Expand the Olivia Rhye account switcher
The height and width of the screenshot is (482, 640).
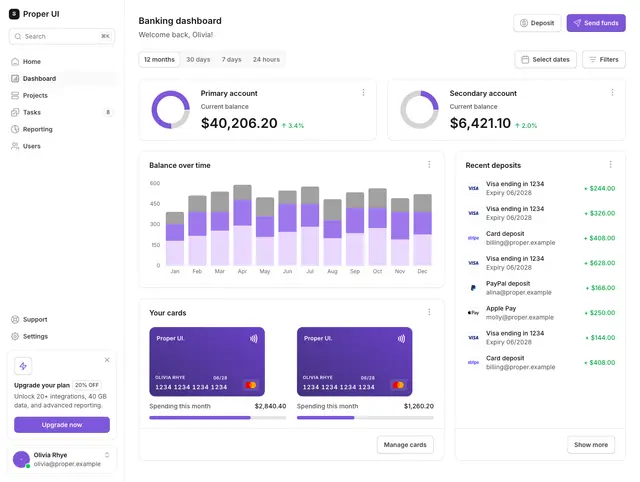pyautogui.click(x=107, y=455)
